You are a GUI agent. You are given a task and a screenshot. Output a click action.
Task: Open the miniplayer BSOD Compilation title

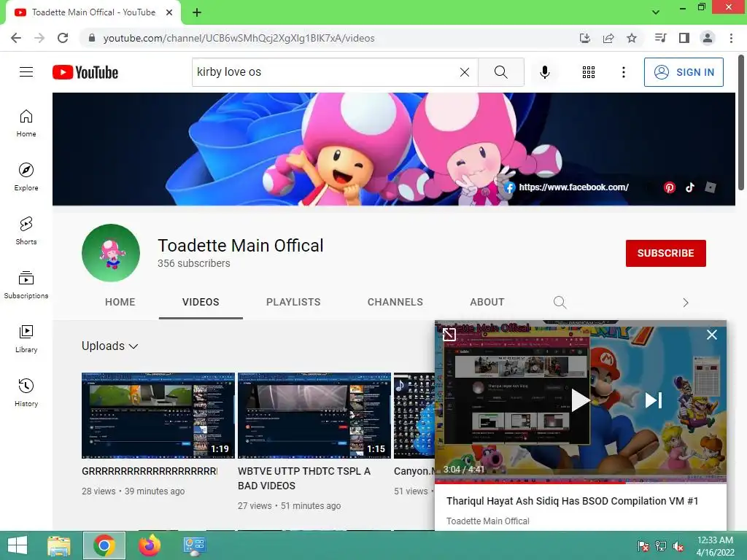click(x=572, y=501)
